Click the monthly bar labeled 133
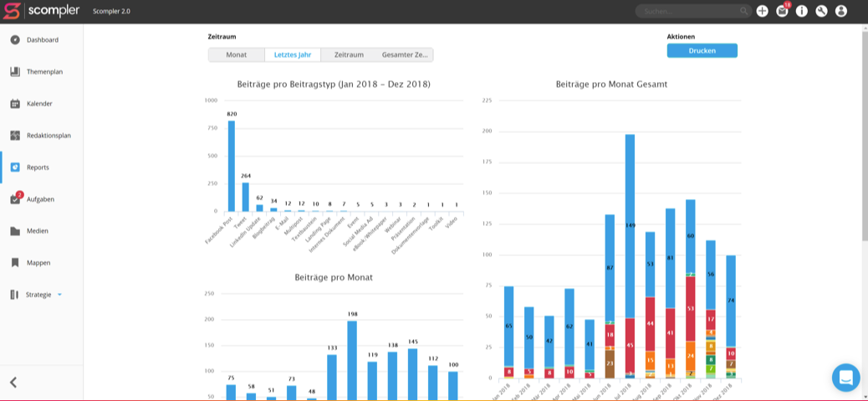The image size is (868, 401). 332,377
